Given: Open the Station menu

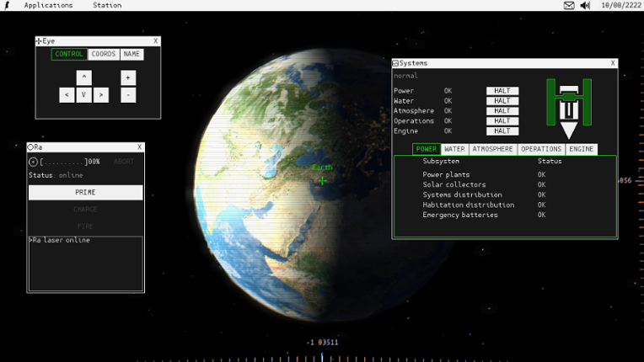Looking at the screenshot, I should point(107,5).
